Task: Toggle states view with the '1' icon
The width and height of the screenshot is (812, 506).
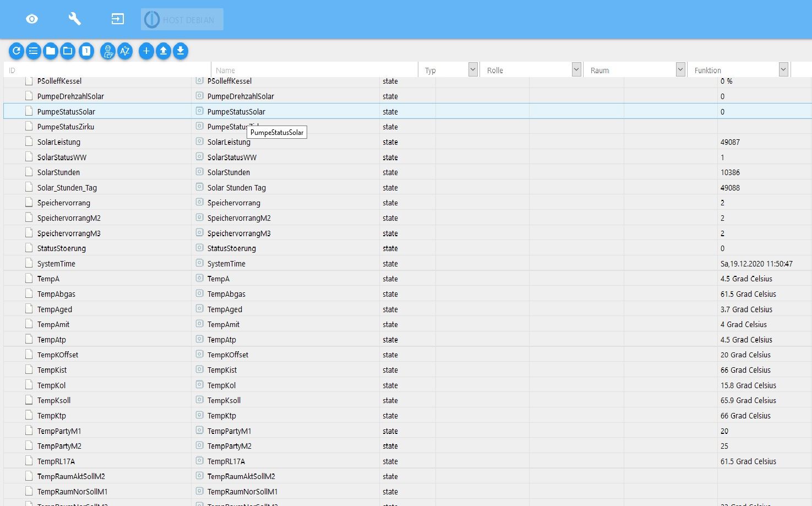Action: click(86, 51)
